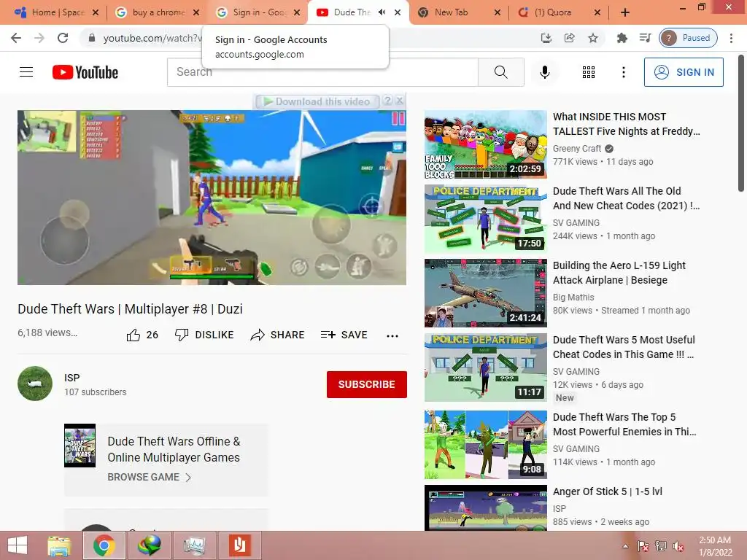
Task: Mute the Dude Theft tab via speaker icon
Action: (x=382, y=12)
